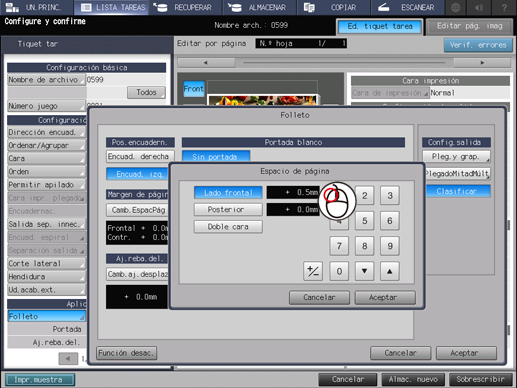Increase value with the up arrow key
Viewport: 517px width, 388px height.
pyautogui.click(x=390, y=271)
